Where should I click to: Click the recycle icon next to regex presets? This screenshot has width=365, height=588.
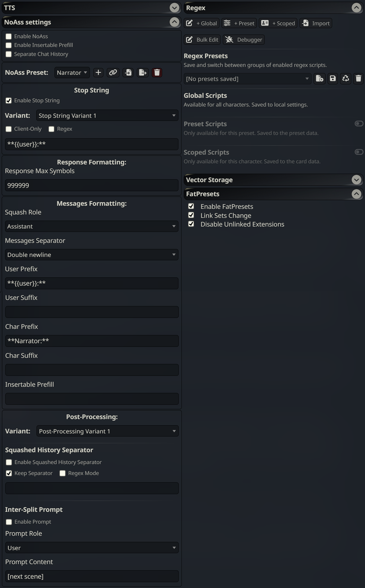click(x=346, y=79)
